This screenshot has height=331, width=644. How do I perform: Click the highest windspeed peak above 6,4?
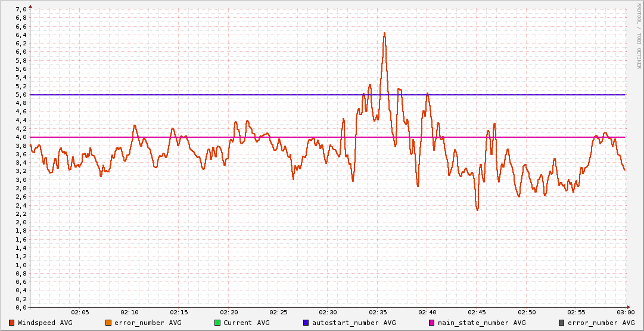pyautogui.click(x=384, y=33)
